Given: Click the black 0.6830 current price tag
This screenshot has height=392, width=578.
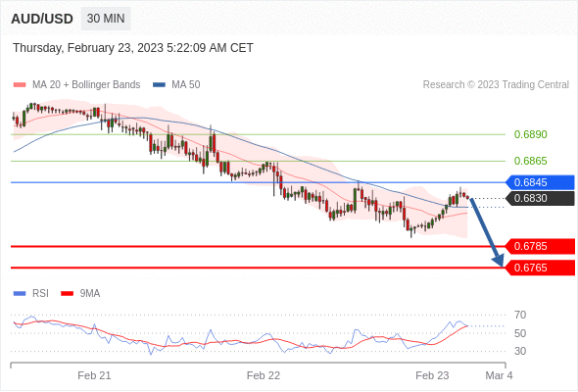Looking at the screenshot, I should (540, 198).
